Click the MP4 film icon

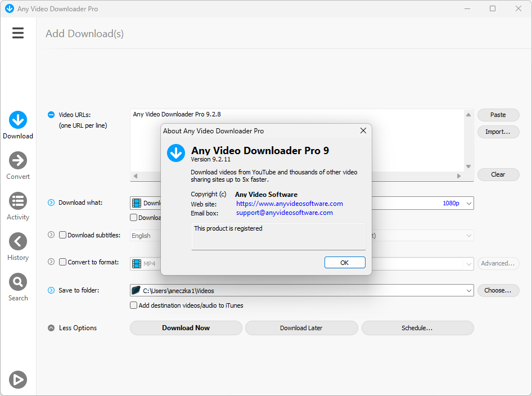coord(137,264)
